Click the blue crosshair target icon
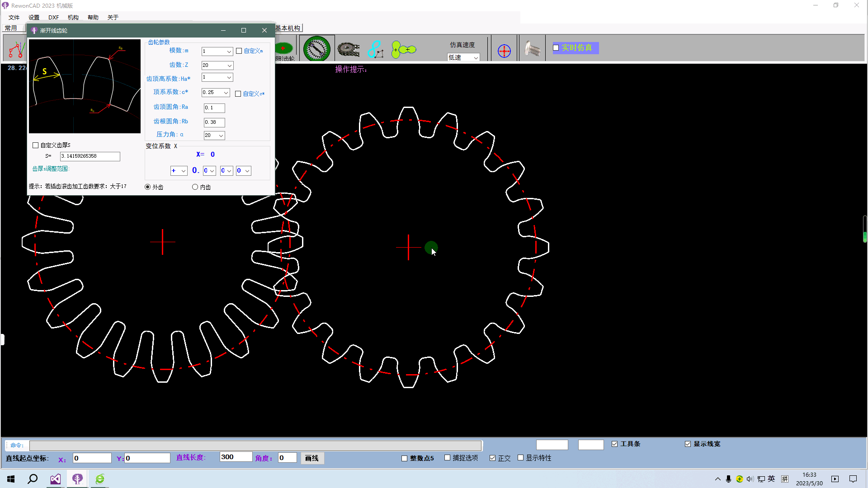Viewport: 868px width, 488px height. click(504, 51)
